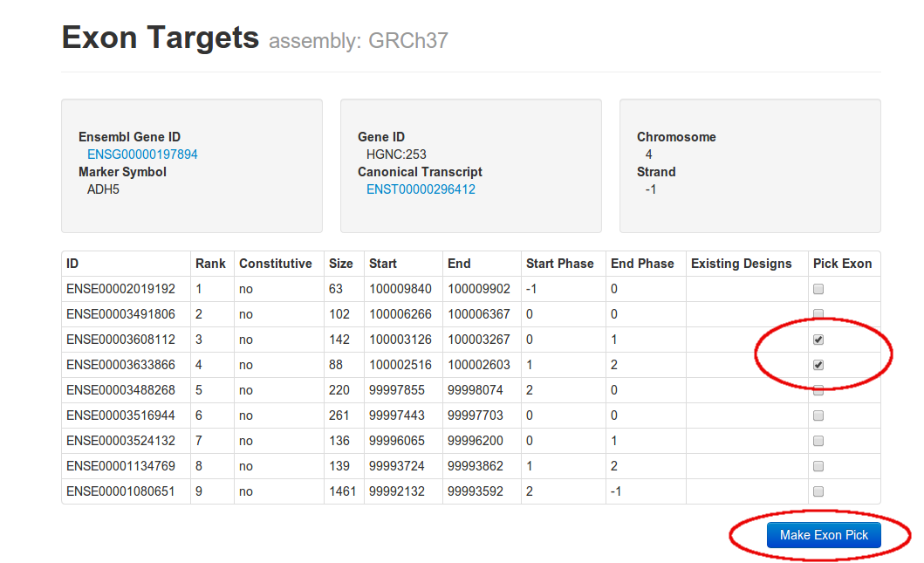Check the box for exon ENSE00003516944
The height and width of the screenshot is (563, 924).
[818, 416]
